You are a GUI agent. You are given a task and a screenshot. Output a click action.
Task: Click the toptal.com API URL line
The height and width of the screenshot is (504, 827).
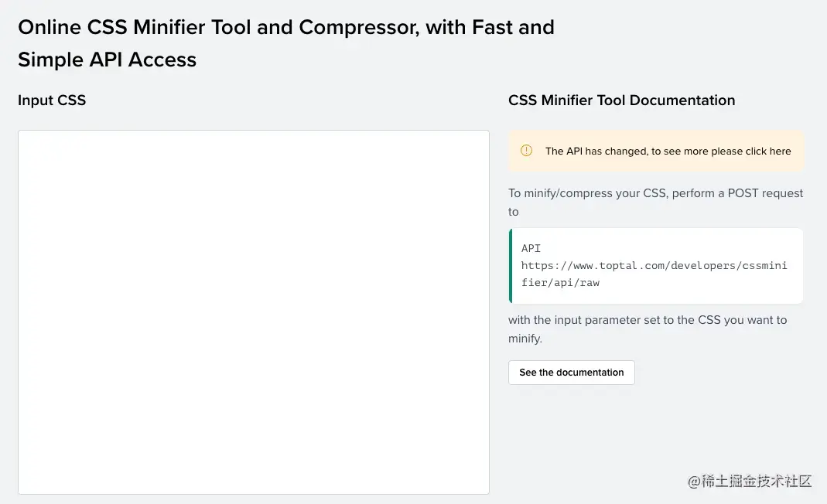point(654,266)
